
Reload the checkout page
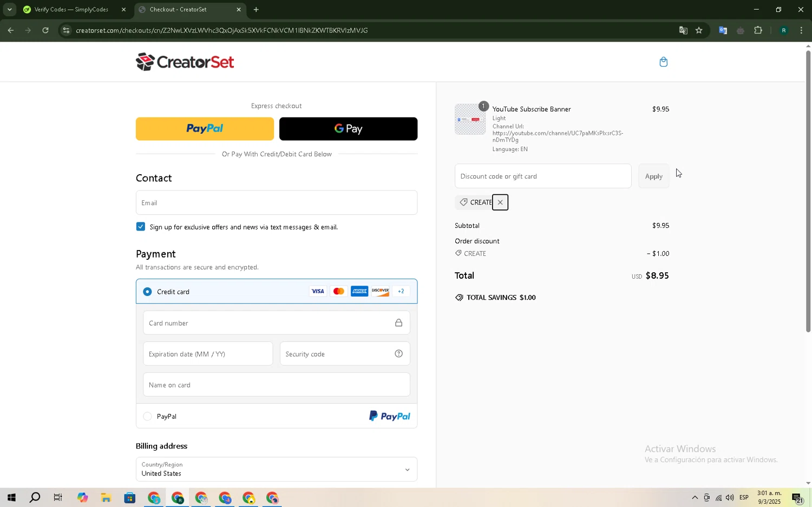[45, 30]
